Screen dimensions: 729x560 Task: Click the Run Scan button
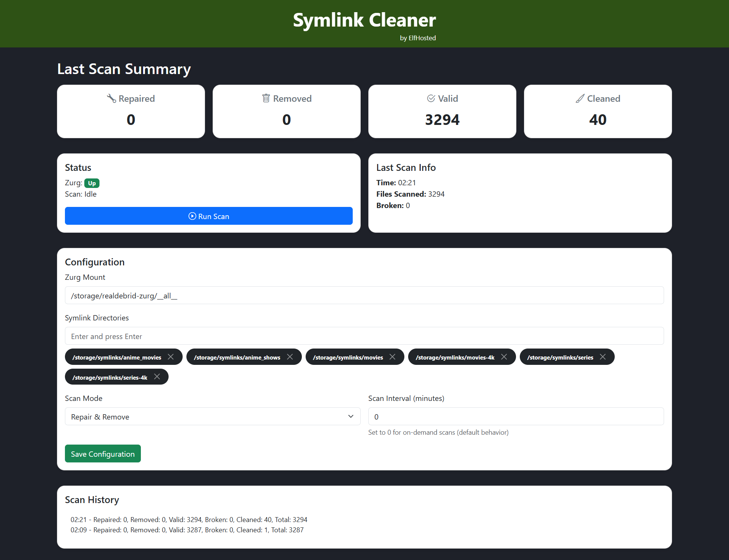click(208, 216)
